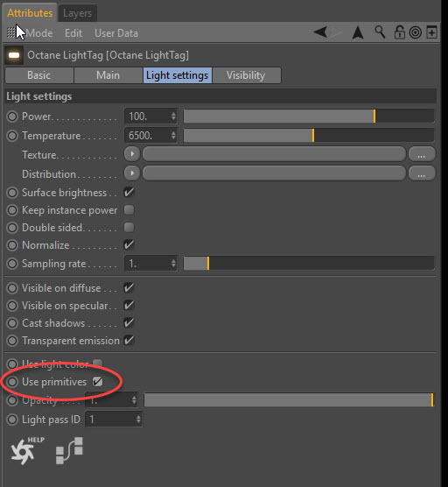Open the Edit menu

(x=73, y=33)
